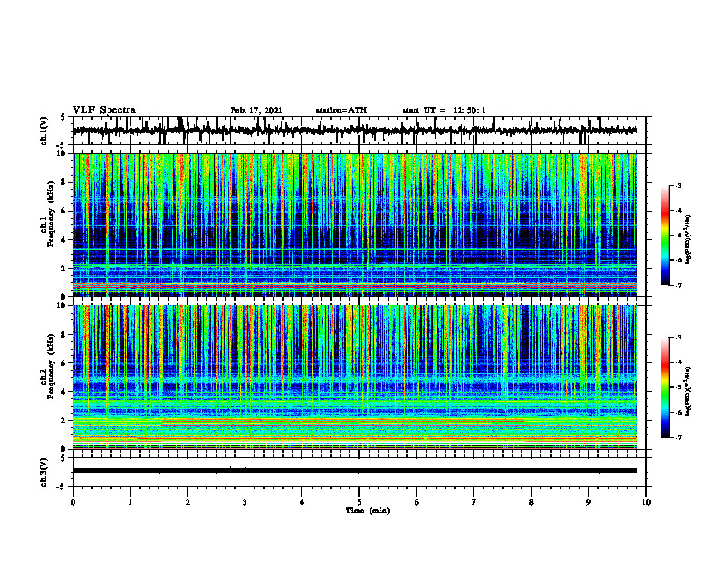Click the ch.1 "Frequency (kHz)" axis label
This screenshot has width=728, height=563.
[x=51, y=214]
